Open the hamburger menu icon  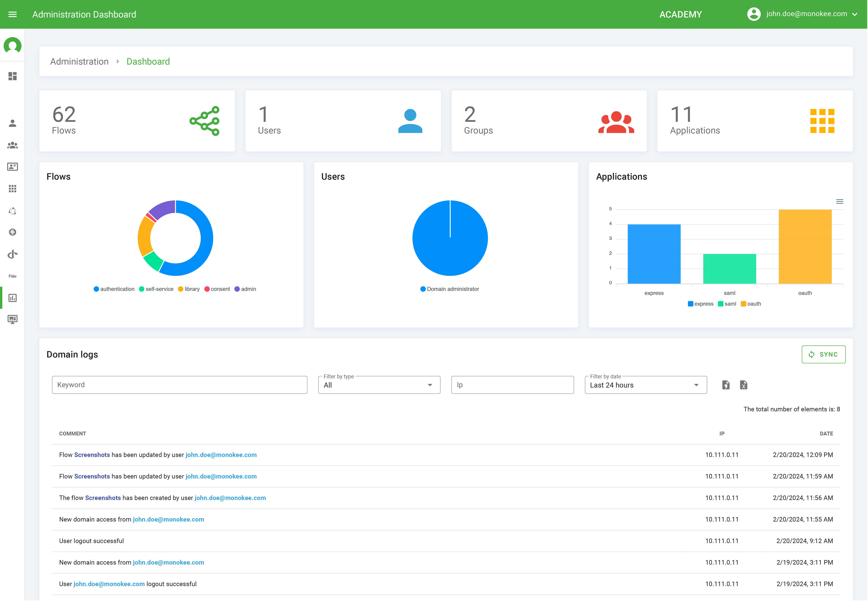click(12, 14)
